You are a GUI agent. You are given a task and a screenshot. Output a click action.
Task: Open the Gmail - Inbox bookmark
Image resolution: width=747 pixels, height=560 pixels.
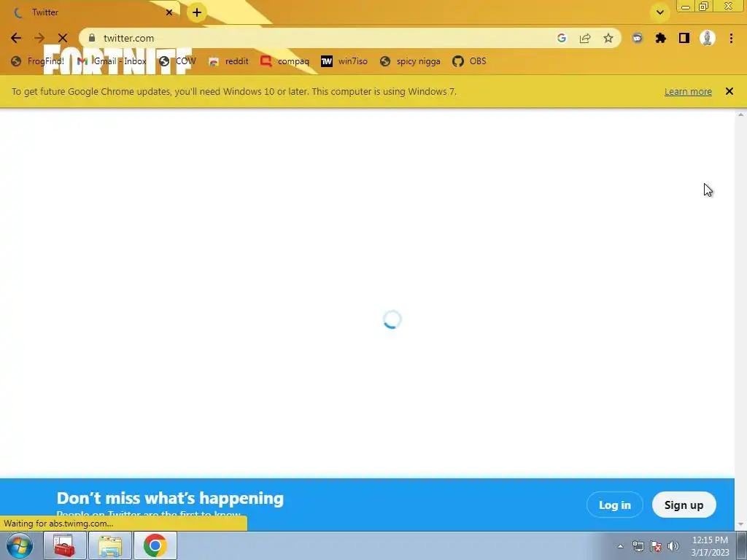112,61
